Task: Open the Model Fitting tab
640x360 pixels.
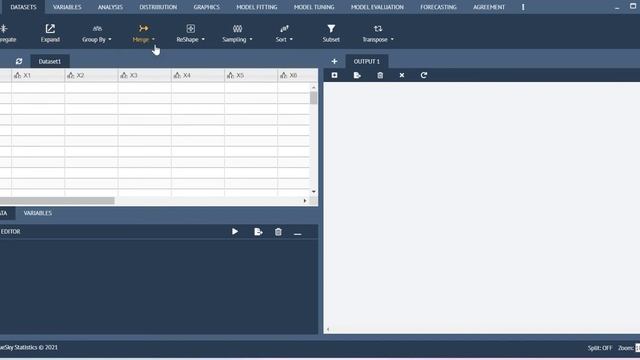Action: click(257, 7)
